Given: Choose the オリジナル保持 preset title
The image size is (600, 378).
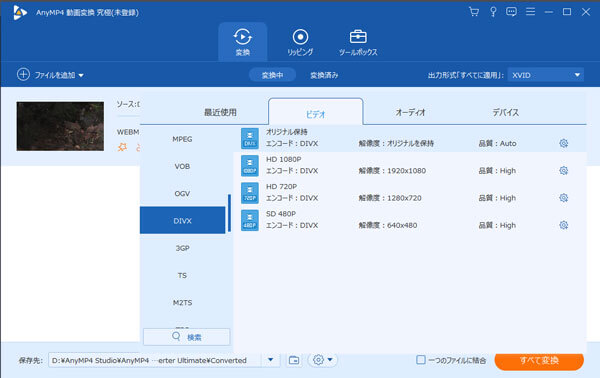Looking at the screenshot, I should [x=287, y=132].
